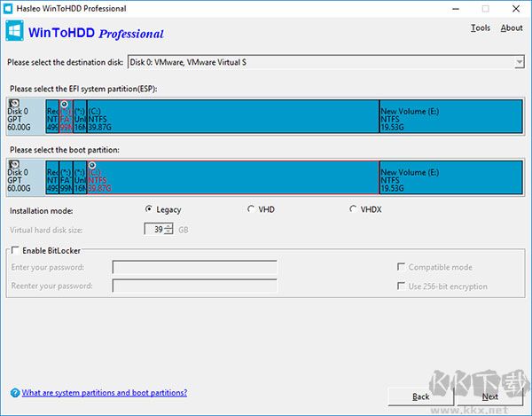Click Disk 0 drive icon in ESP list
The height and width of the screenshot is (416, 532).
click(14, 103)
